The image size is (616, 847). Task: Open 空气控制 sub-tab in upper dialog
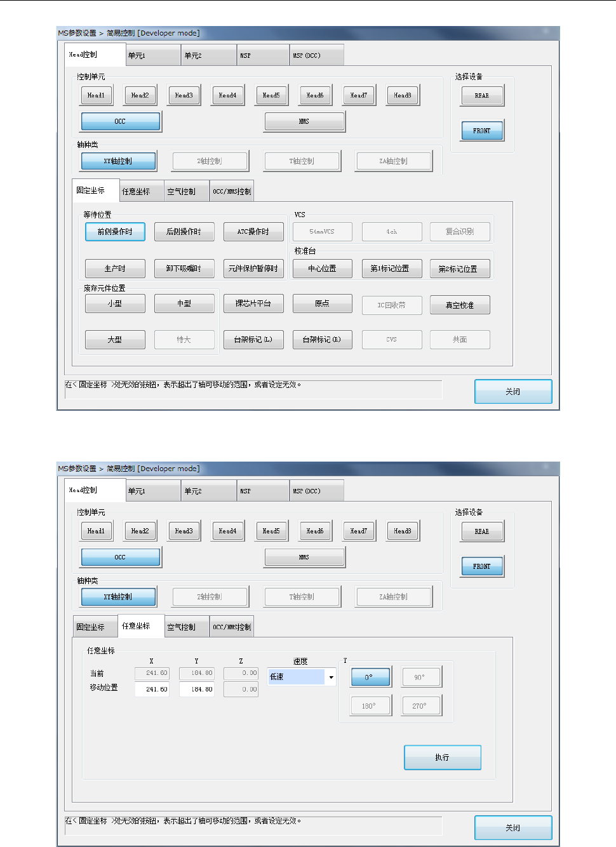(187, 191)
